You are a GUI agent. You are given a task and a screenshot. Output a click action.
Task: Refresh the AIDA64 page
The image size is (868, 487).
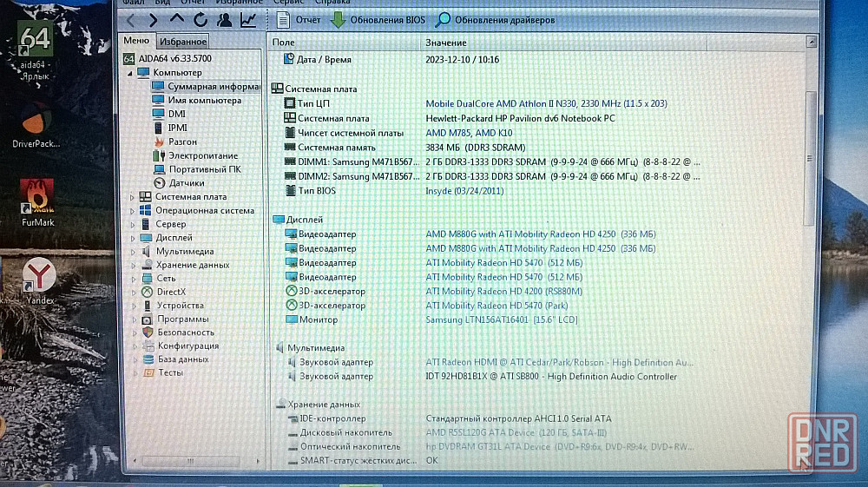pyautogui.click(x=201, y=21)
